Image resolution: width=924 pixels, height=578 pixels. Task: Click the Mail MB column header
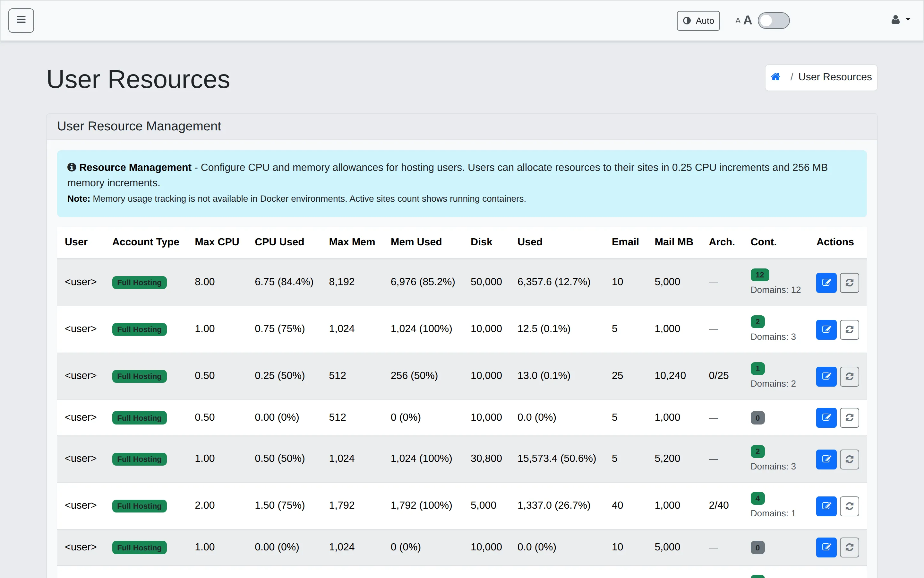[673, 242]
